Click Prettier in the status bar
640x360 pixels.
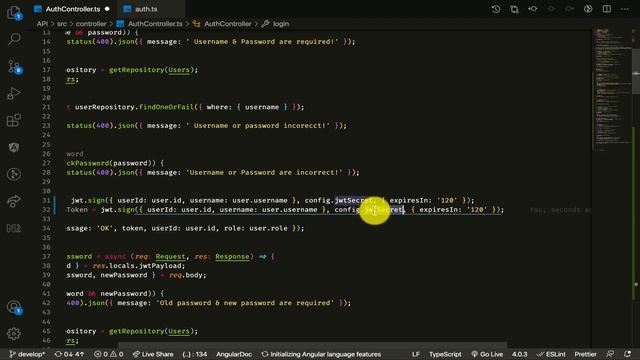[x=585, y=354]
